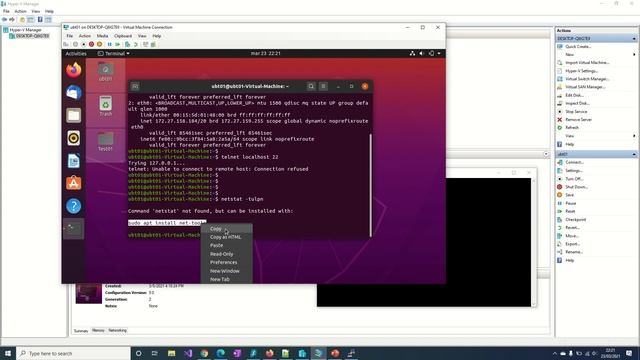640x360 pixels.
Task: Click the terminal window vertical scrollbar
Action: (371, 185)
